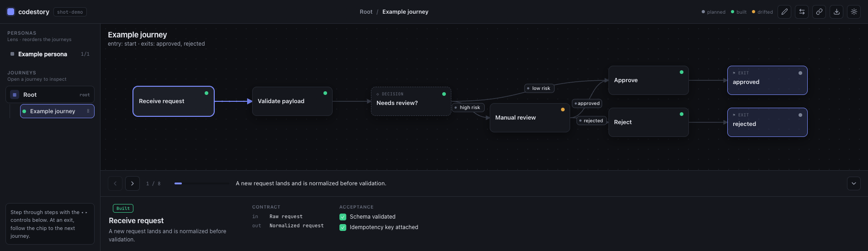This screenshot has width=868, height=251.
Task: Follow the rejected exit node
Action: (x=767, y=122)
